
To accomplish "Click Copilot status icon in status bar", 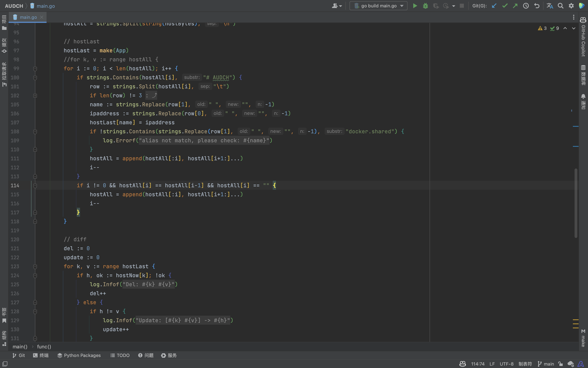I will (462, 364).
